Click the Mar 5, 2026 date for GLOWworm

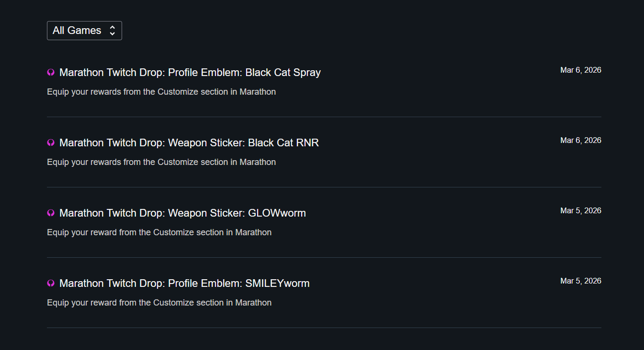pos(580,211)
